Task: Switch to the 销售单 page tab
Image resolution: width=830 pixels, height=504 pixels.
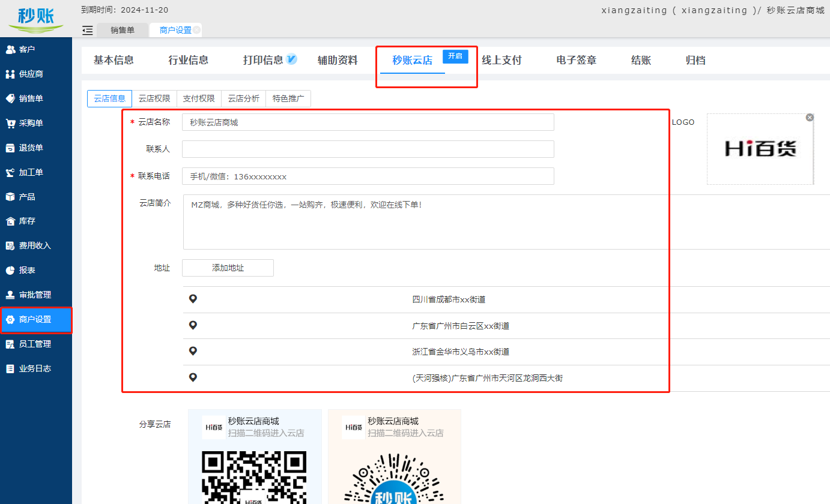Action: point(123,30)
